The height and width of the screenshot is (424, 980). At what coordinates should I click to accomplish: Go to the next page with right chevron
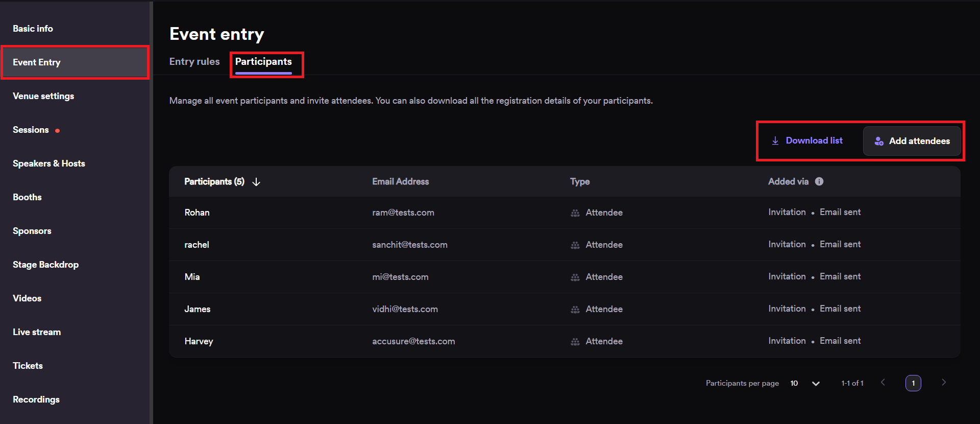(x=944, y=382)
